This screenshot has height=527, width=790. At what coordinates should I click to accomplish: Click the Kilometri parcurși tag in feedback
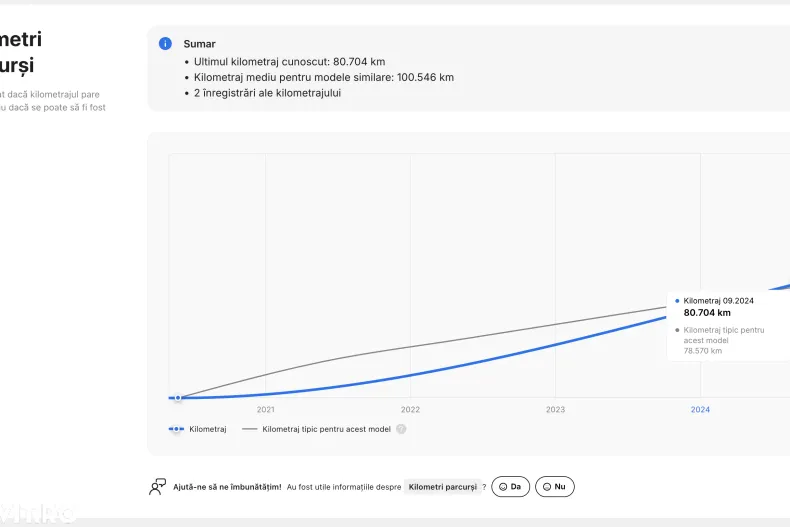[x=442, y=487]
